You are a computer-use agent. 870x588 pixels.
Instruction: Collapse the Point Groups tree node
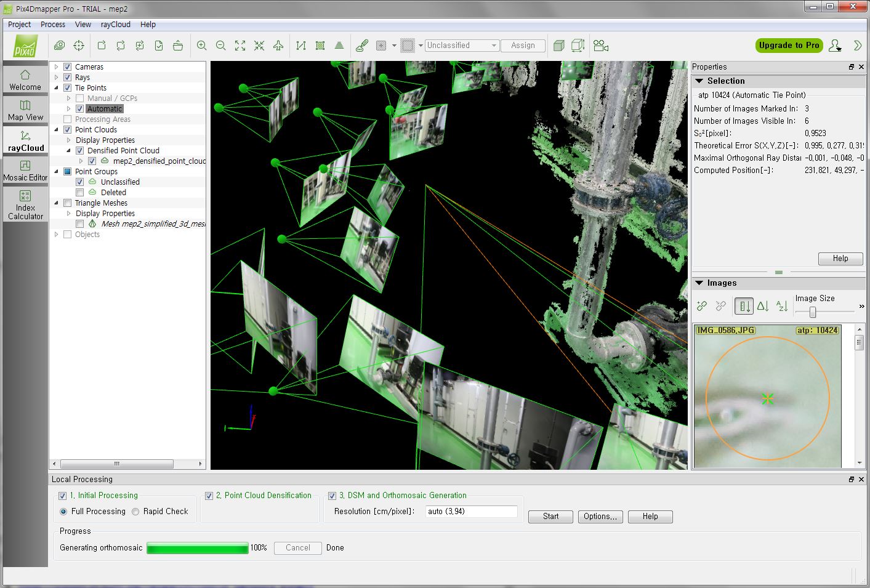(x=57, y=171)
